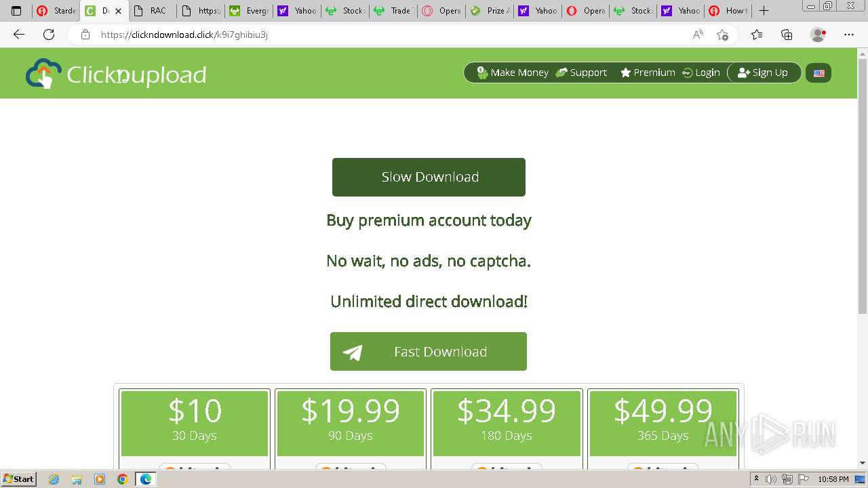868x488 pixels.
Task: Click the Premium star icon
Action: (x=625, y=73)
